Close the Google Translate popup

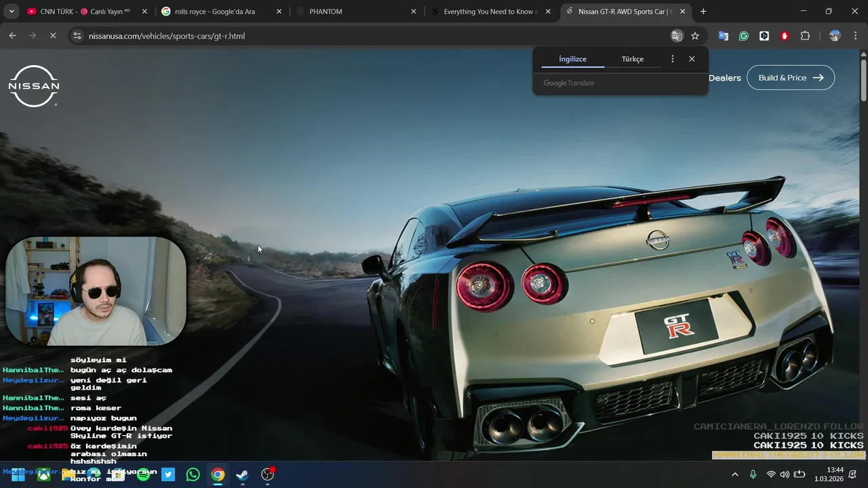point(692,59)
